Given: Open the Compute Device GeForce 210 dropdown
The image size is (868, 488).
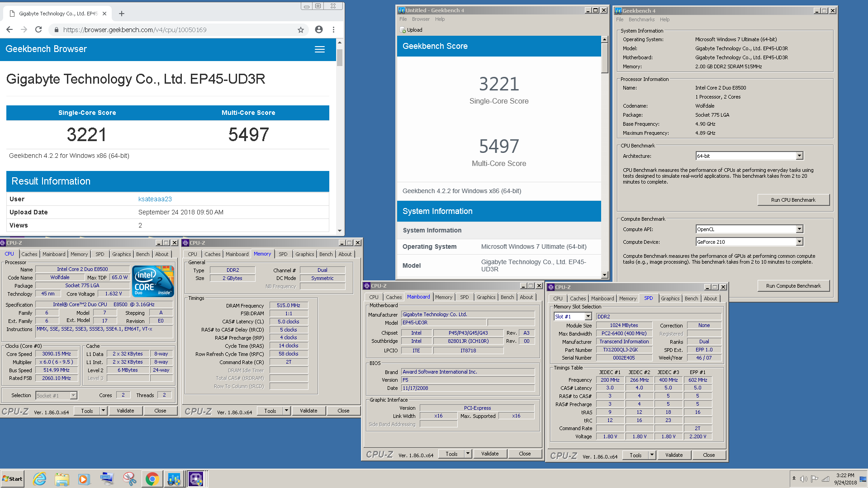Looking at the screenshot, I should coord(799,242).
